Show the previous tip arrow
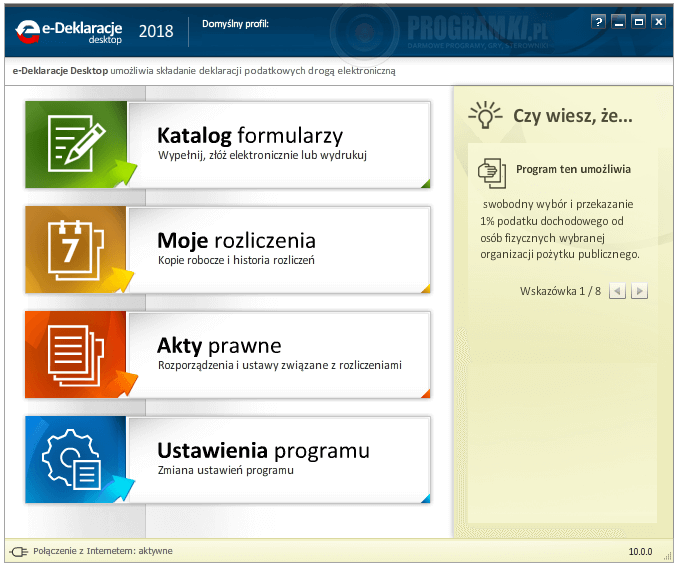 [617, 291]
